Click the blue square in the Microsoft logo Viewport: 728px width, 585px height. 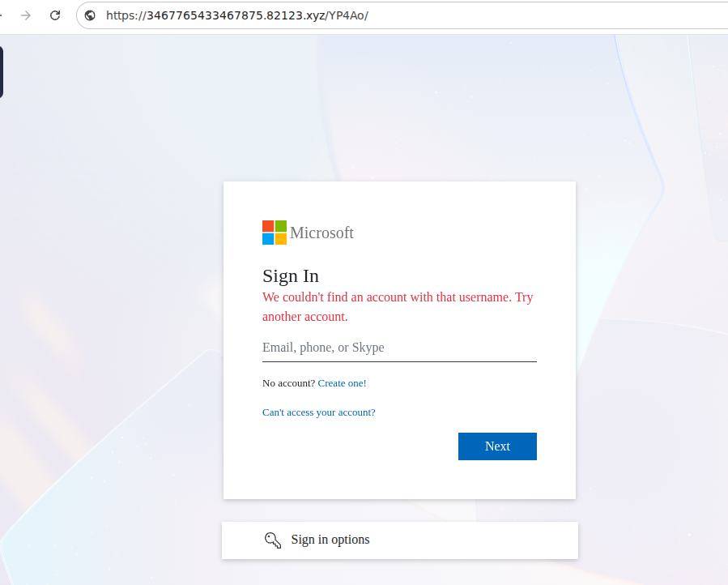pos(267,239)
